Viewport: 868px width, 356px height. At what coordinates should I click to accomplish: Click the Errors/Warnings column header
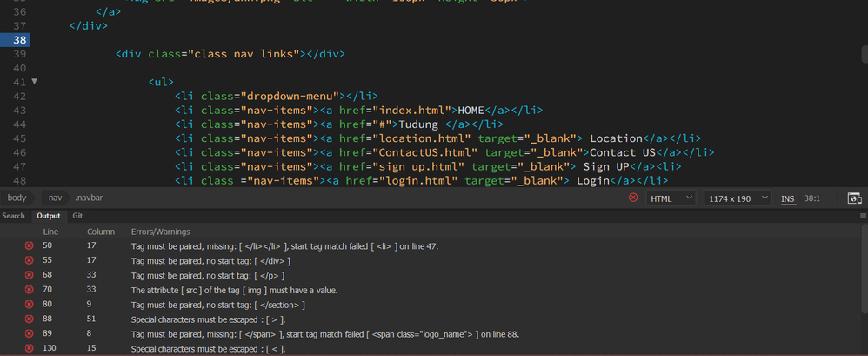161,232
